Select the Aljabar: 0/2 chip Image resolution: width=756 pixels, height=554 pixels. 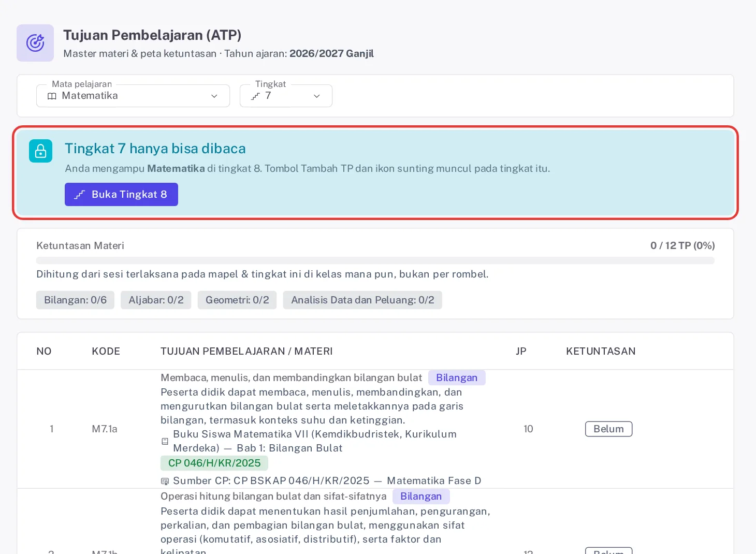click(156, 300)
